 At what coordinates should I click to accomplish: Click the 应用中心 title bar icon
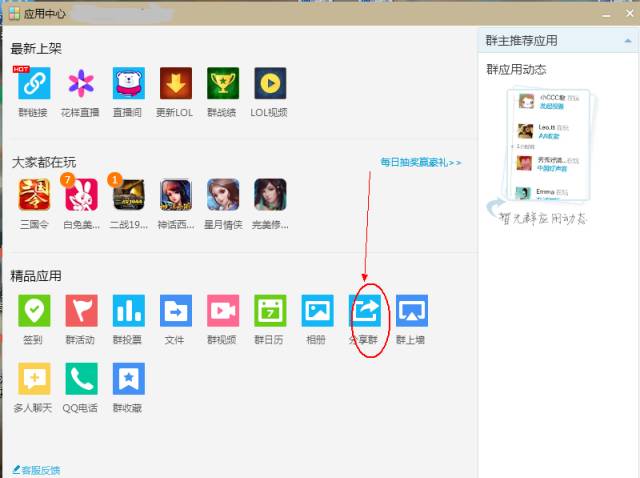tap(15, 13)
